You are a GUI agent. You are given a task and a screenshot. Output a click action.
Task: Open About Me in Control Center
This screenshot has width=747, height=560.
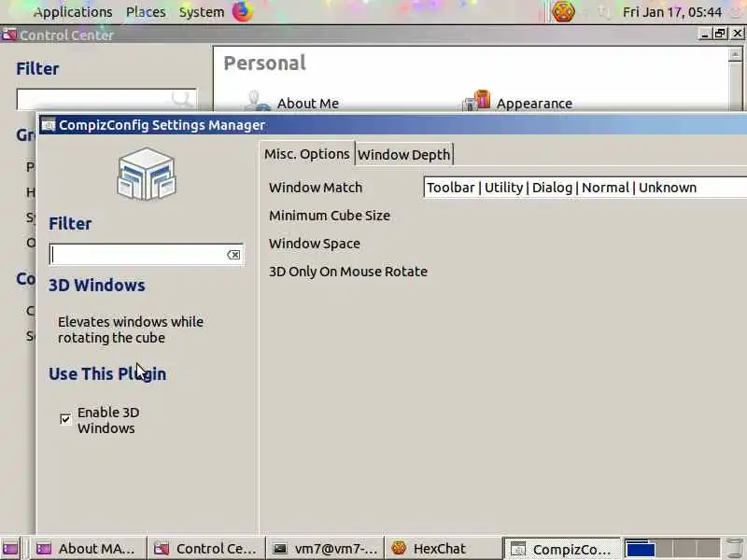pyautogui.click(x=308, y=104)
